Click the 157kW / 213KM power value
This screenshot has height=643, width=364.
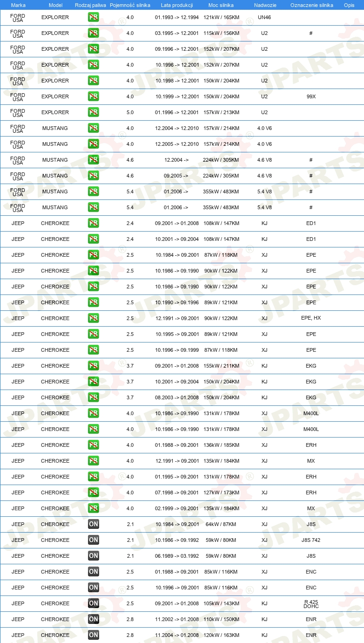221,112
